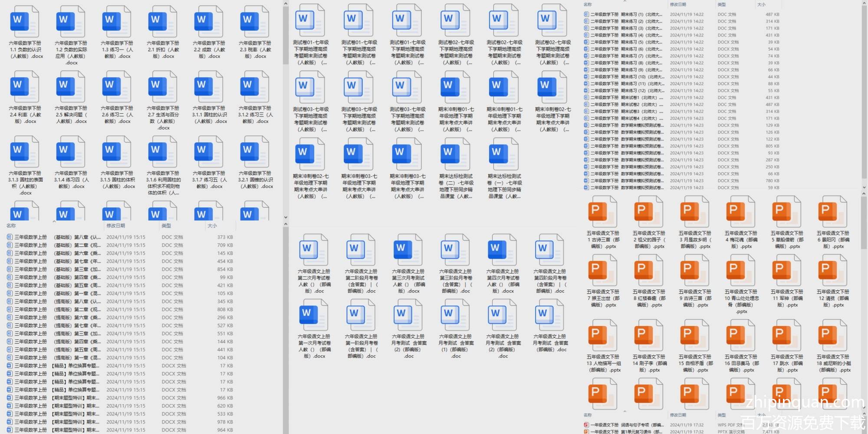The width and height of the screenshot is (868, 434).
Task: Click sort arrow above 名称 in 三年级数学上册 list
Action: click(x=54, y=222)
